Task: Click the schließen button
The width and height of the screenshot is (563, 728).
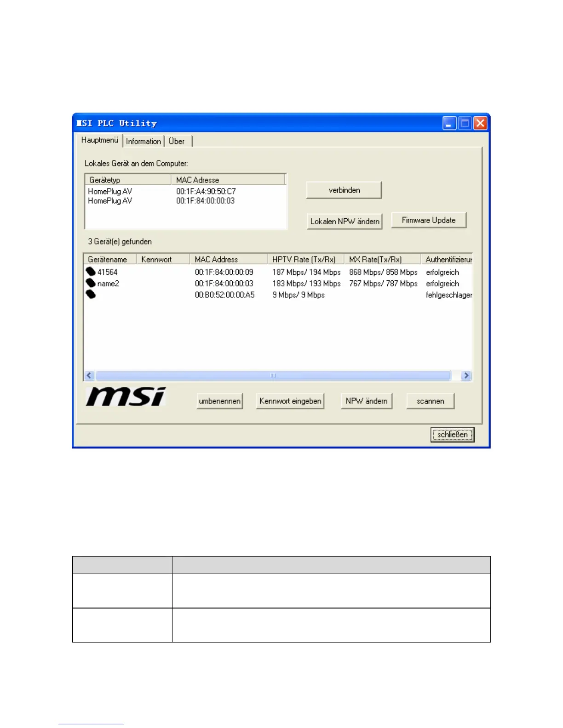Action: (x=453, y=435)
